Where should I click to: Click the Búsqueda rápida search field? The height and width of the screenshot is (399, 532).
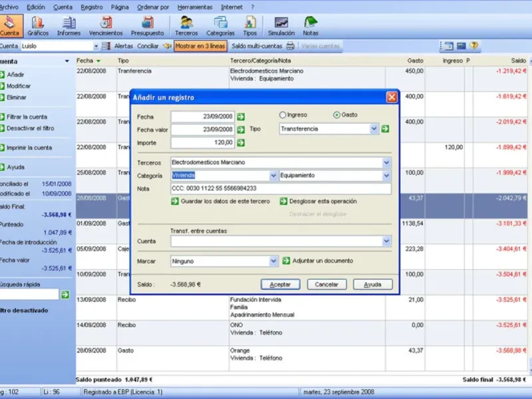[x=29, y=295]
